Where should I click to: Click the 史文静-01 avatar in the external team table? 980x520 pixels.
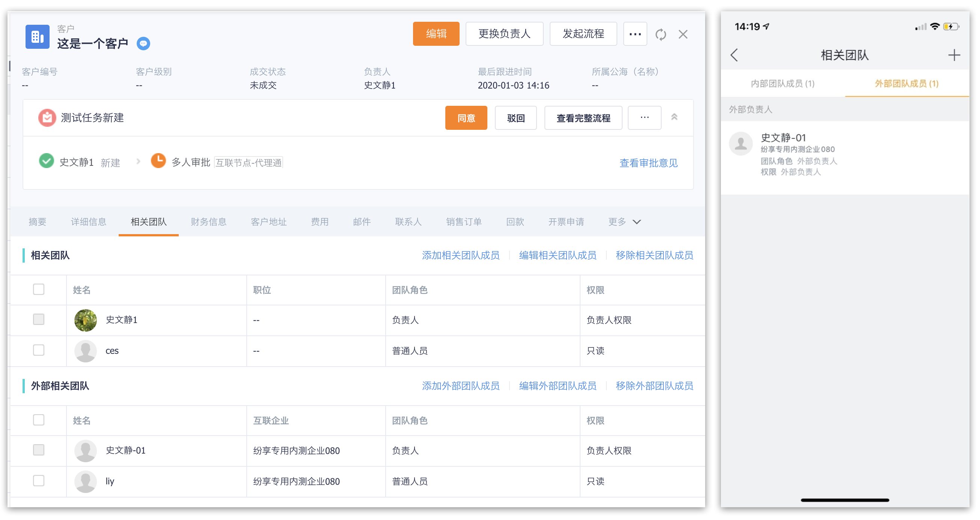(x=85, y=451)
